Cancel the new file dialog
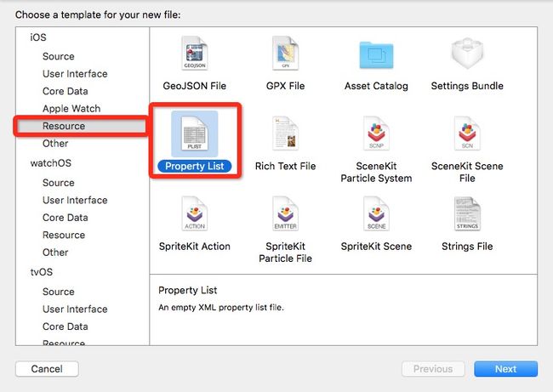This screenshot has height=392, width=553. [47, 369]
